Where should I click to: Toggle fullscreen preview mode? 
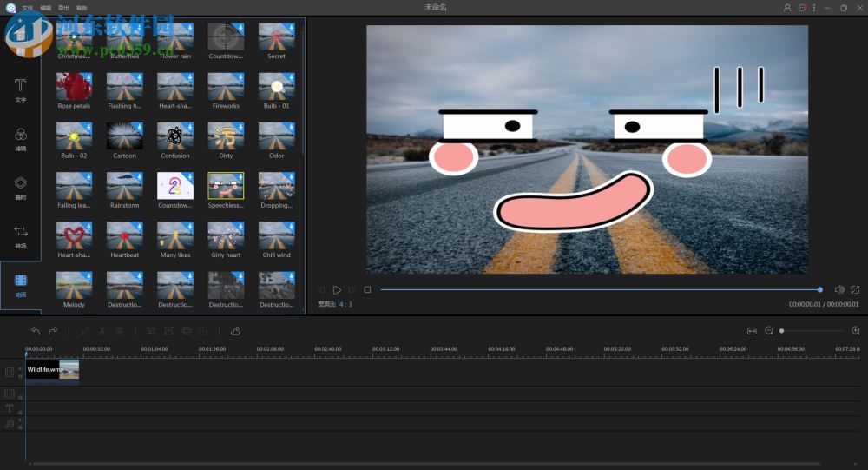(x=855, y=289)
